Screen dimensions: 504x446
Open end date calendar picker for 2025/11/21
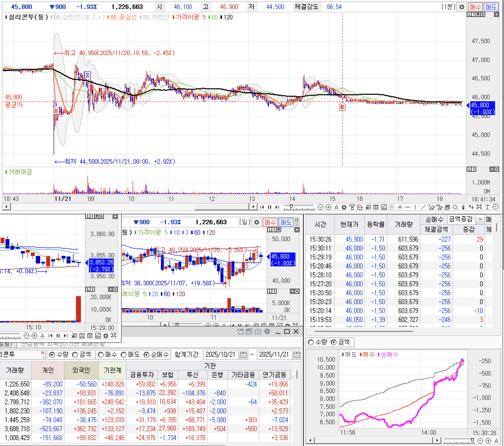(x=297, y=355)
